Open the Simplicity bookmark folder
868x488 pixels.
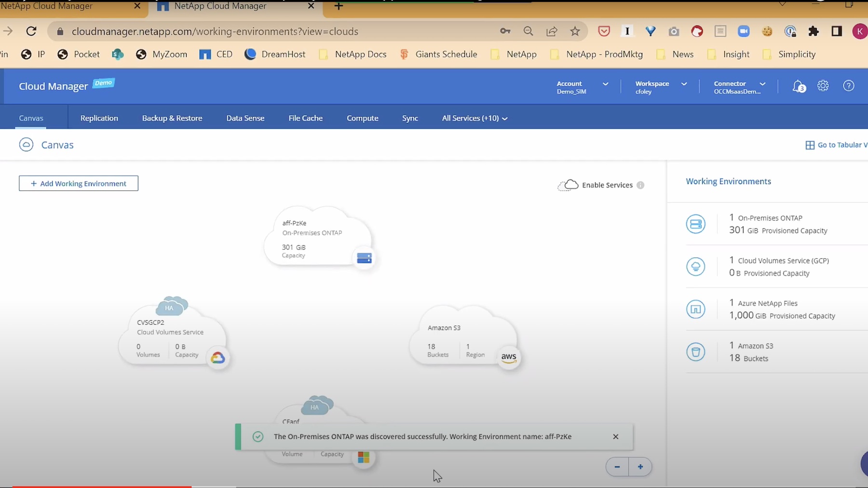click(x=789, y=54)
